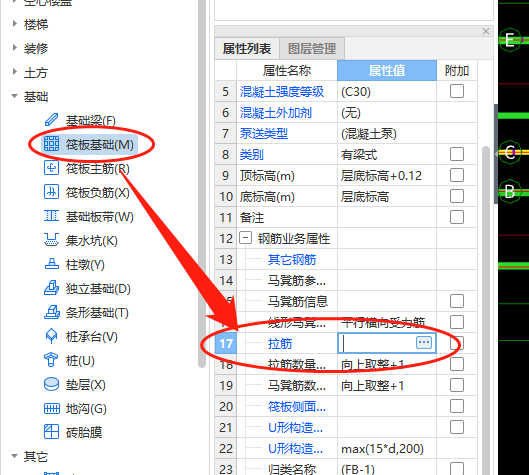Click the 筏板基础(M) grid icon

pos(51,144)
